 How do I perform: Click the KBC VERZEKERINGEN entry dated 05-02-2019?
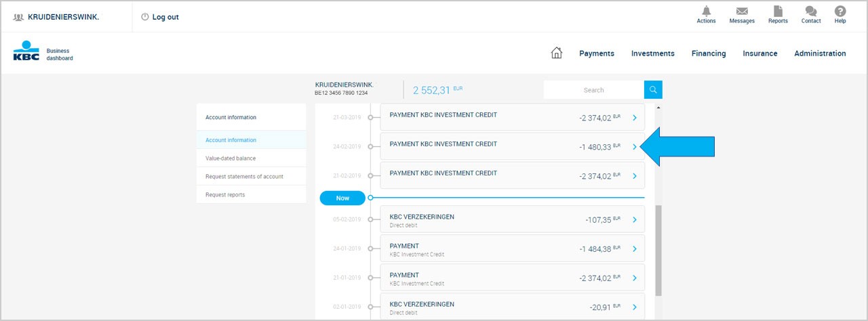point(512,220)
